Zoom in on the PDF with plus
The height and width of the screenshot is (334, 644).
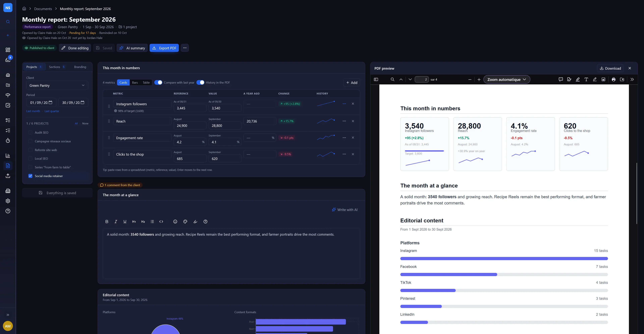pyautogui.click(x=479, y=80)
